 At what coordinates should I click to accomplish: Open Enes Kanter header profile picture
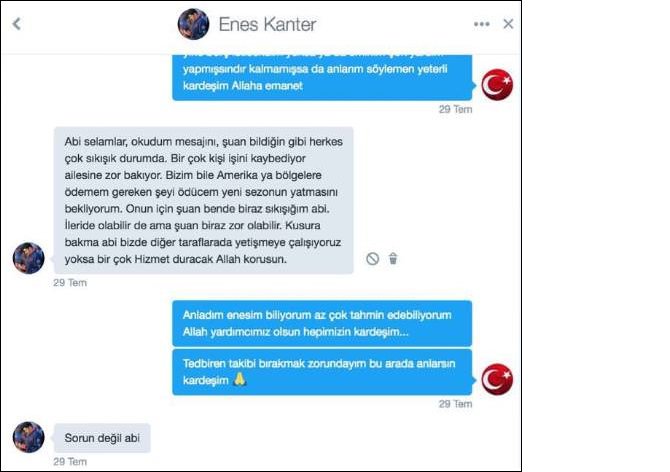[194, 24]
